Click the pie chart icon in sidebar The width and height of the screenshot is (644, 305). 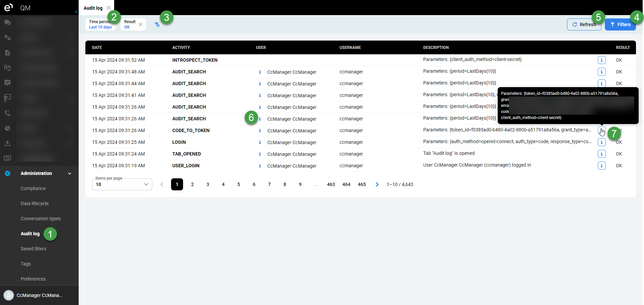tap(7, 128)
